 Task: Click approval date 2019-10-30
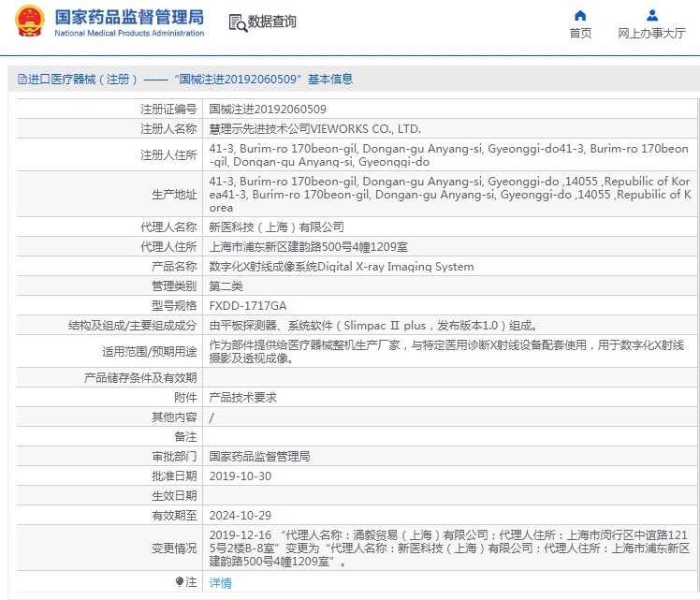click(x=240, y=476)
